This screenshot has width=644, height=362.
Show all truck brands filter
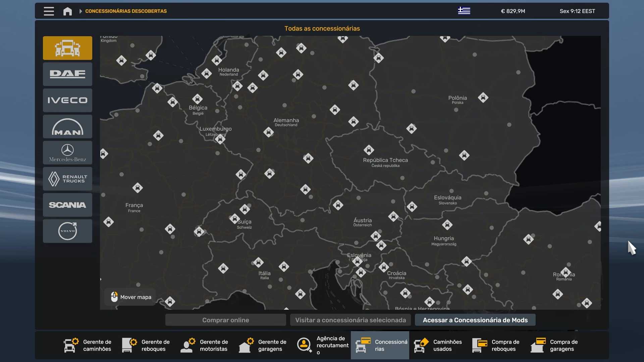[67, 48]
